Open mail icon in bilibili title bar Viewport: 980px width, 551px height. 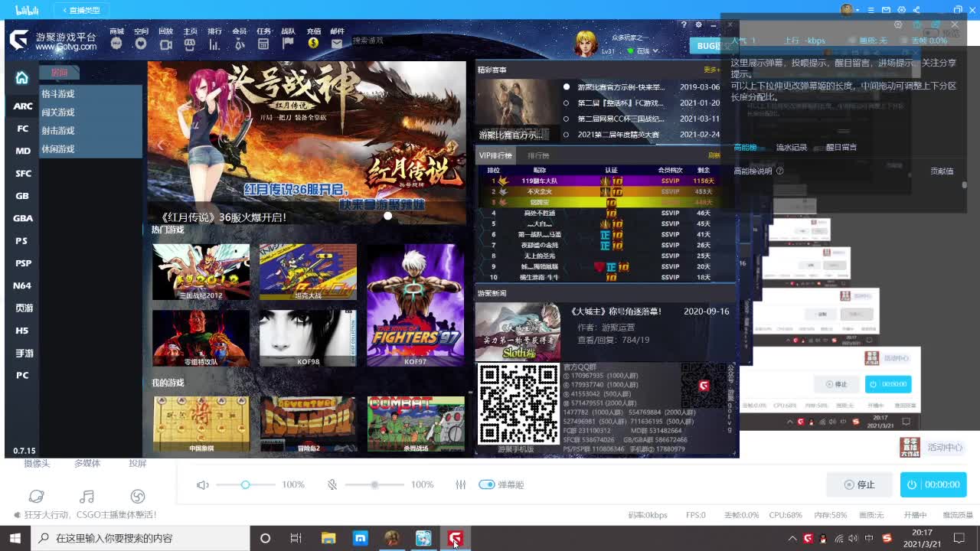click(886, 10)
